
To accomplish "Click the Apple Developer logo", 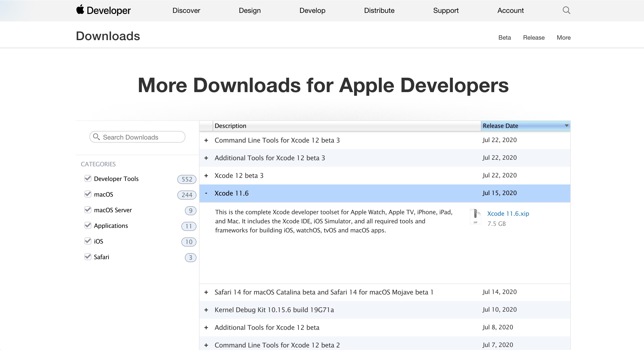I will [x=103, y=10].
